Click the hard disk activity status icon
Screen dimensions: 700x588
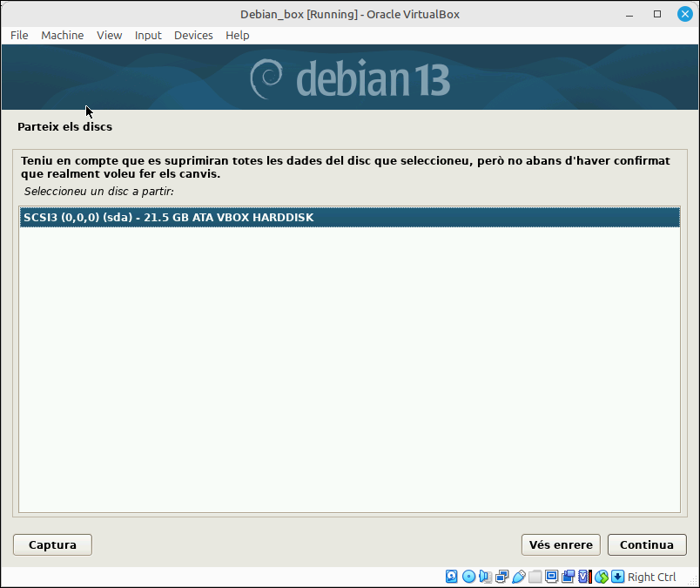(451, 577)
